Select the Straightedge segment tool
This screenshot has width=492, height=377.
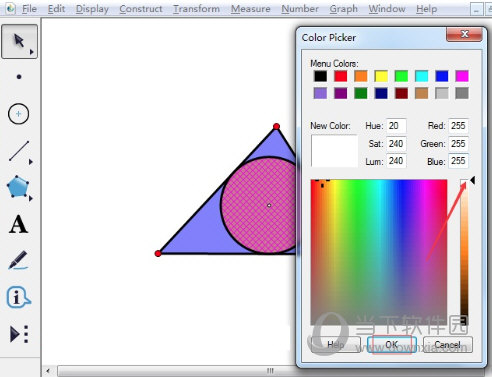pos(19,151)
